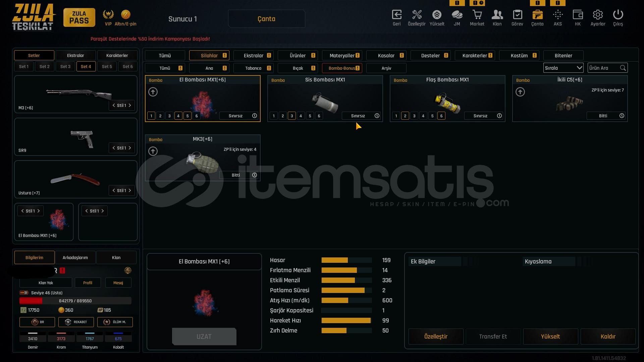
Task: Click the Geri back icon
Action: point(396,15)
